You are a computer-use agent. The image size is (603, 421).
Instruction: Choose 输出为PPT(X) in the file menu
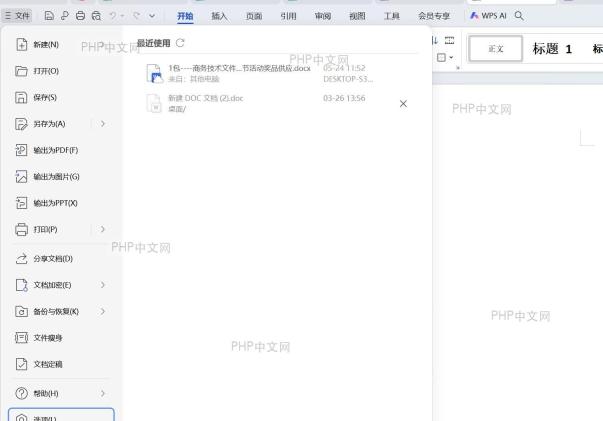pyautogui.click(x=61, y=203)
